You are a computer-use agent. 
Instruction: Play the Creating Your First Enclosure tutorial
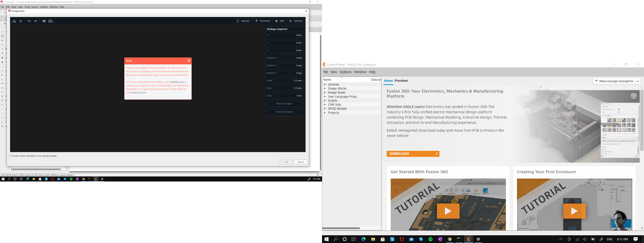[574, 211]
